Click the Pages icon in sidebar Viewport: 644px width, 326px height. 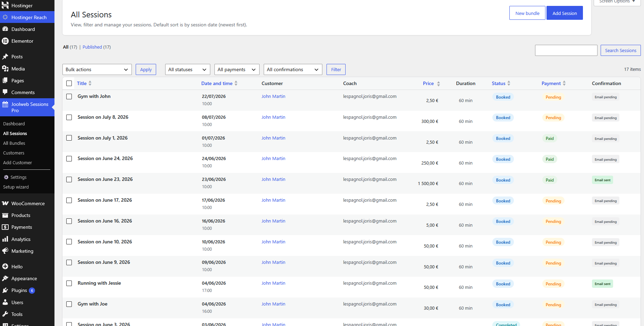point(5,80)
